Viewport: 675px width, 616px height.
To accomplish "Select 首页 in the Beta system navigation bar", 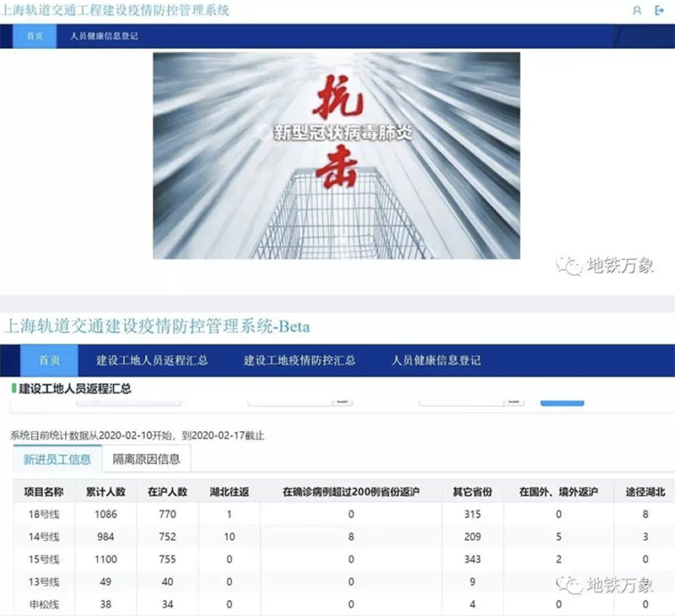I will 50,360.
